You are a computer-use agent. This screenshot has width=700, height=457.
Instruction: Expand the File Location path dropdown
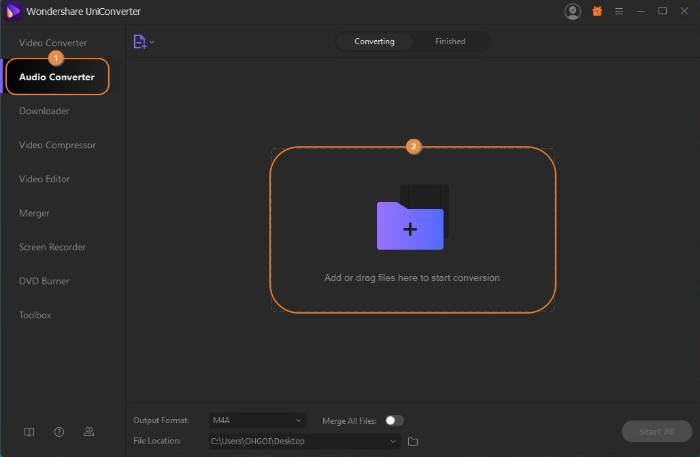pyautogui.click(x=393, y=441)
